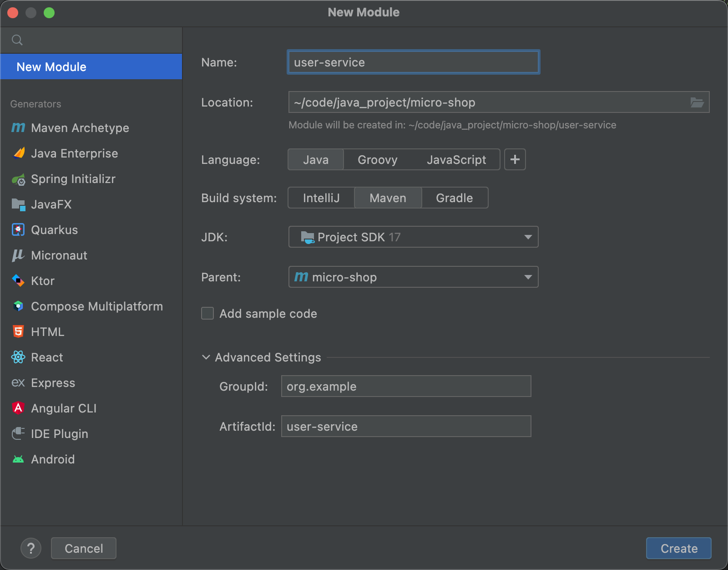
Task: Click the Express ex icon
Action: [18, 383]
